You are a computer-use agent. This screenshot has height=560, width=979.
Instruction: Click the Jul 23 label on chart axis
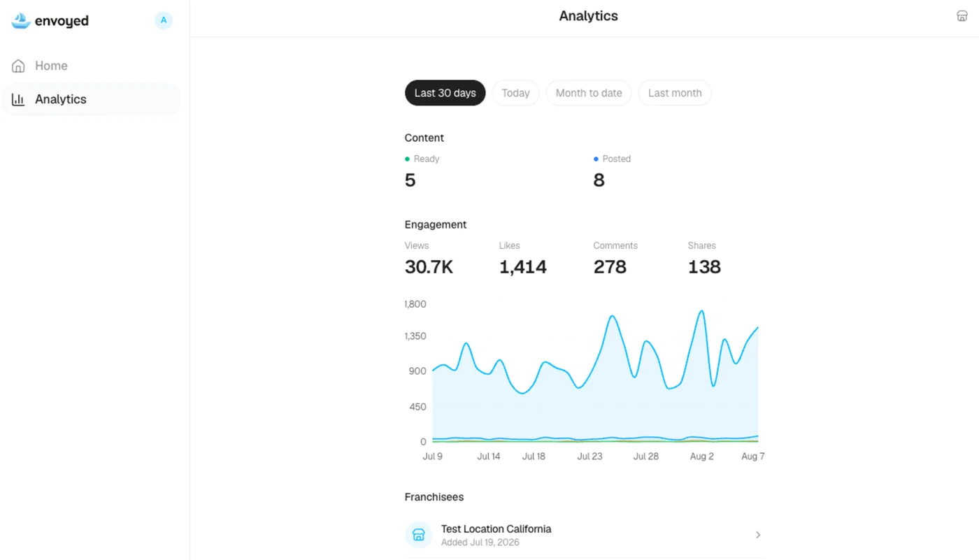(589, 457)
